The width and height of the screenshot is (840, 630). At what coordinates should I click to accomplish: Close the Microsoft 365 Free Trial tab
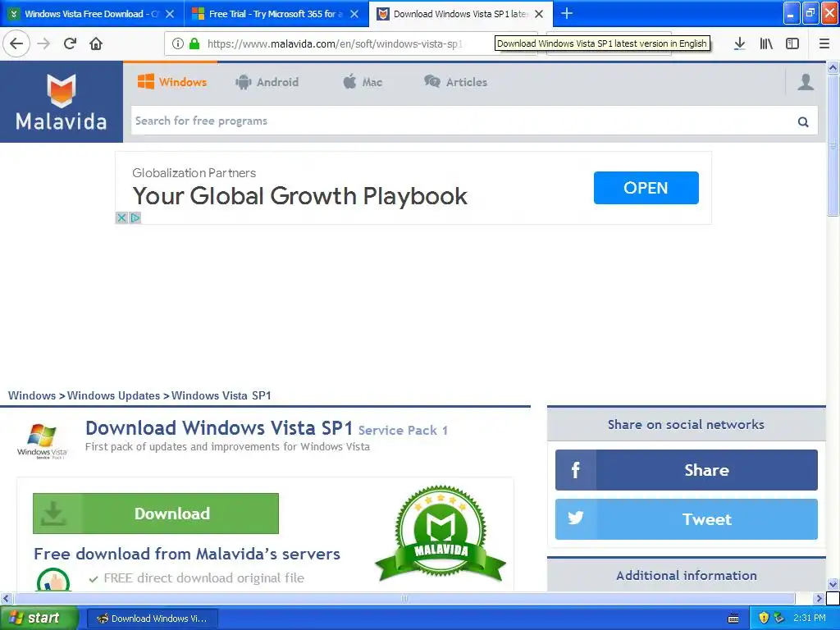tap(354, 14)
